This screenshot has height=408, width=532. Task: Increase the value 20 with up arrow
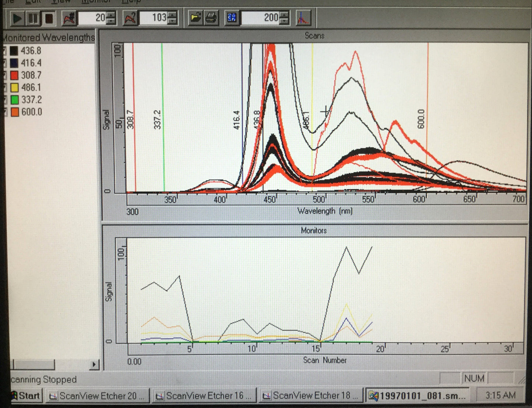pos(111,14)
